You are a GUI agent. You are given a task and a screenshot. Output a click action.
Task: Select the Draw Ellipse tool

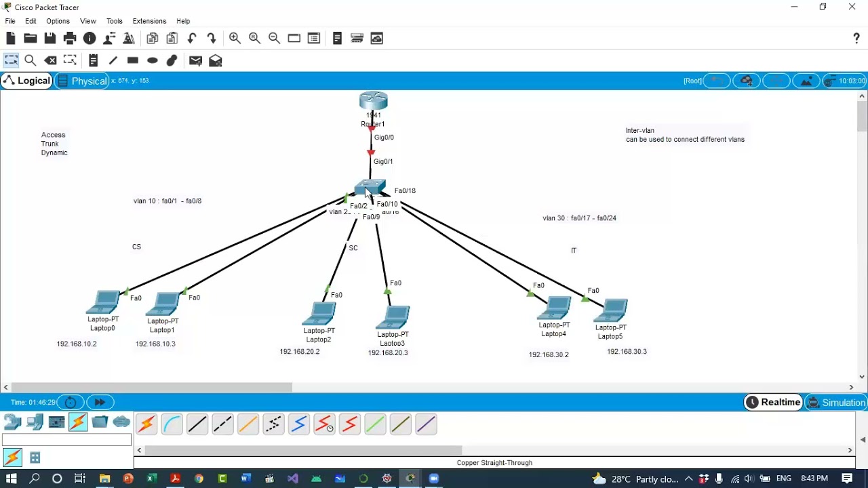[x=153, y=60]
